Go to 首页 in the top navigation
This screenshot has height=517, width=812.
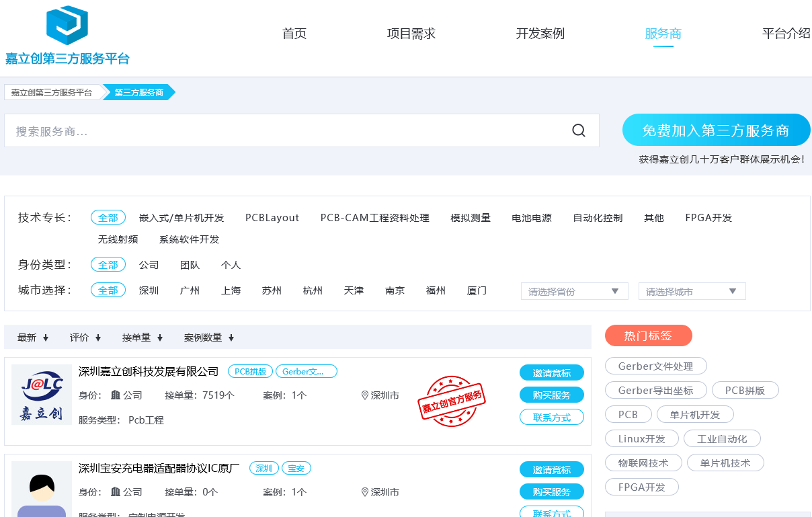294,34
